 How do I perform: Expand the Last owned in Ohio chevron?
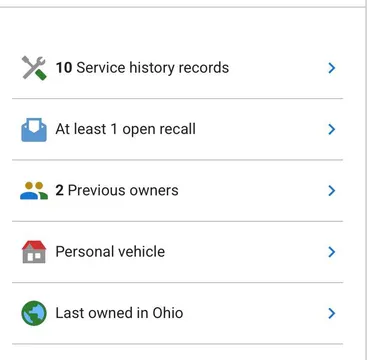tap(331, 313)
